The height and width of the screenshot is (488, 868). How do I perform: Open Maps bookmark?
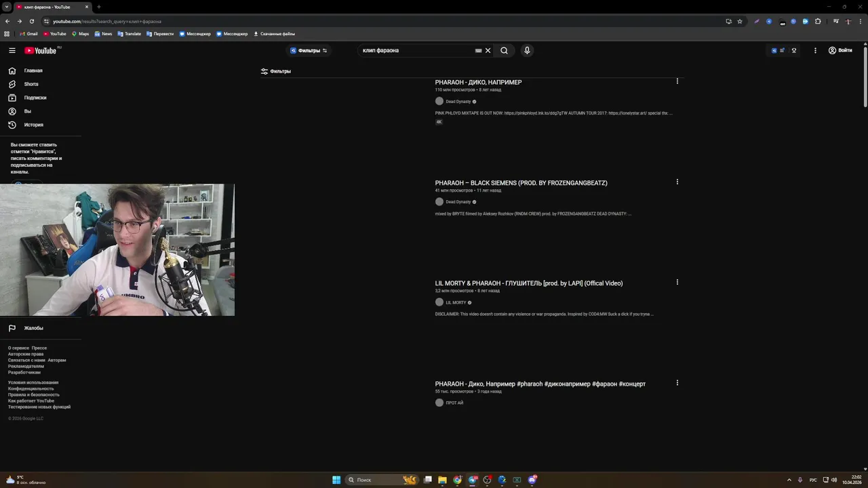pyautogui.click(x=80, y=33)
